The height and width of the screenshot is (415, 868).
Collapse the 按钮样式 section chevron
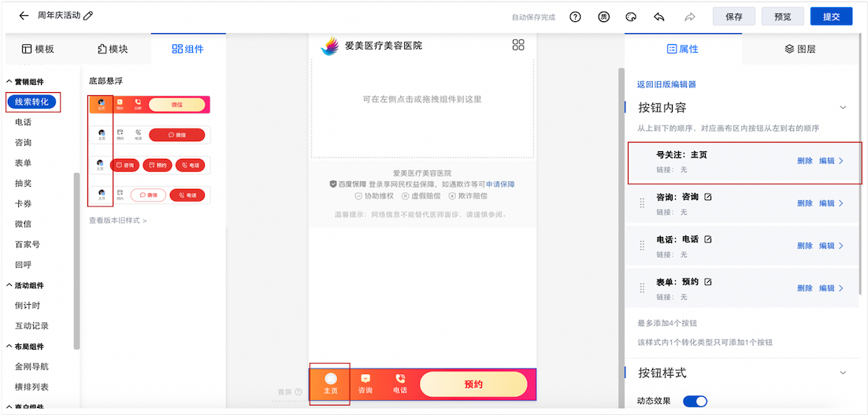(843, 372)
